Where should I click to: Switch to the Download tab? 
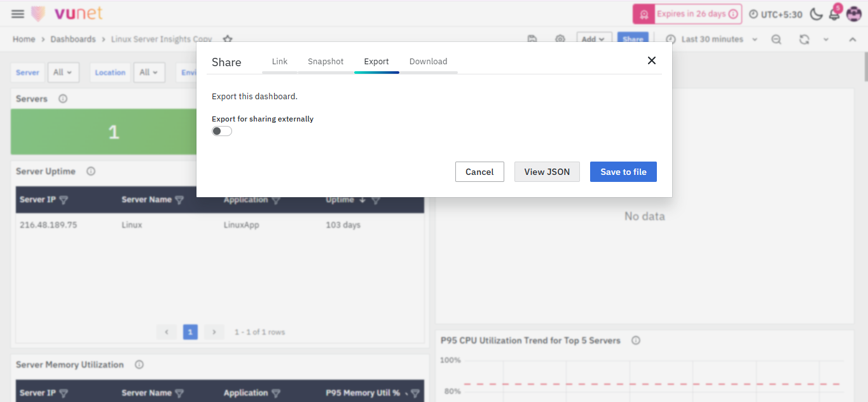click(x=428, y=62)
